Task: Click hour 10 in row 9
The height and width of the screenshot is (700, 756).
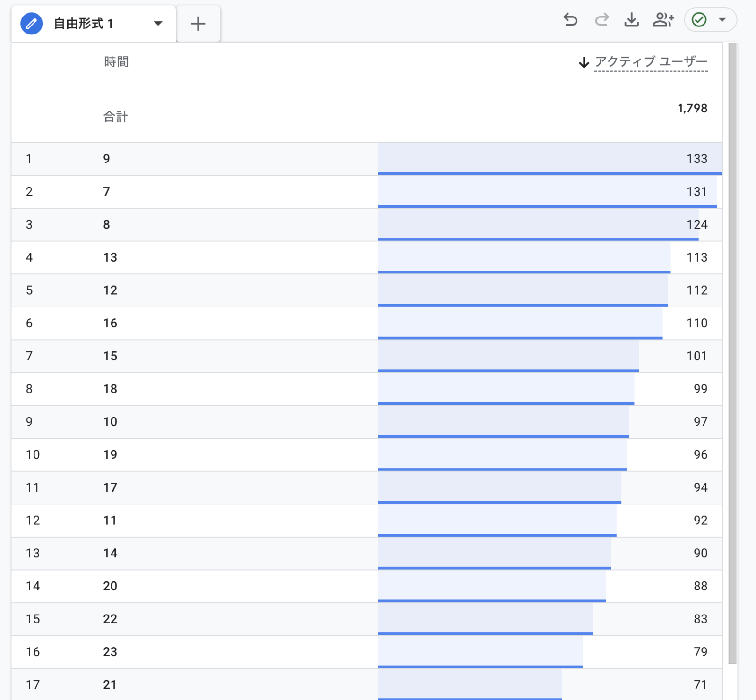Action: 110,421
